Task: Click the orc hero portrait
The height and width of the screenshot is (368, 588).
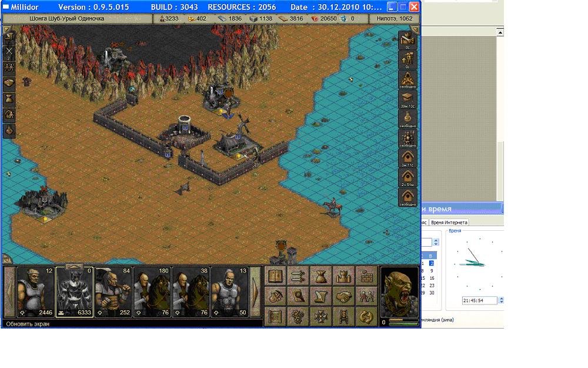Action: point(399,292)
